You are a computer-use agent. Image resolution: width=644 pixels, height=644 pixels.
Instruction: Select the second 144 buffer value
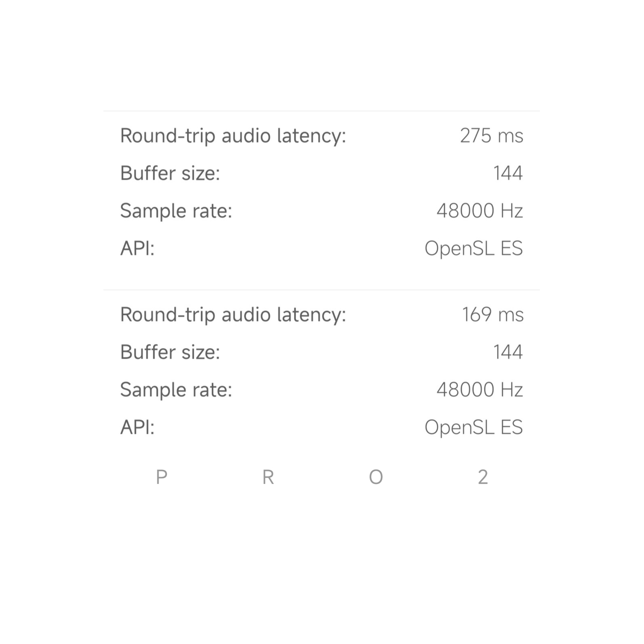tap(508, 352)
